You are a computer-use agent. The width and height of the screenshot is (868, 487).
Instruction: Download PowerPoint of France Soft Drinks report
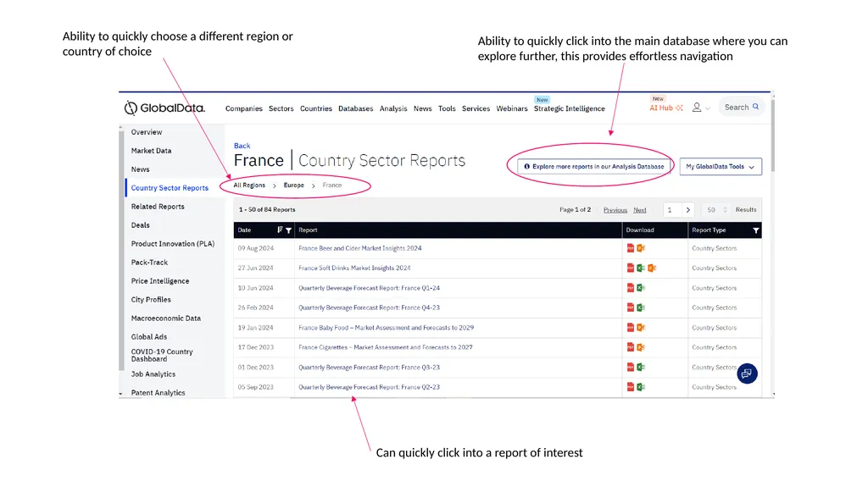652,268
